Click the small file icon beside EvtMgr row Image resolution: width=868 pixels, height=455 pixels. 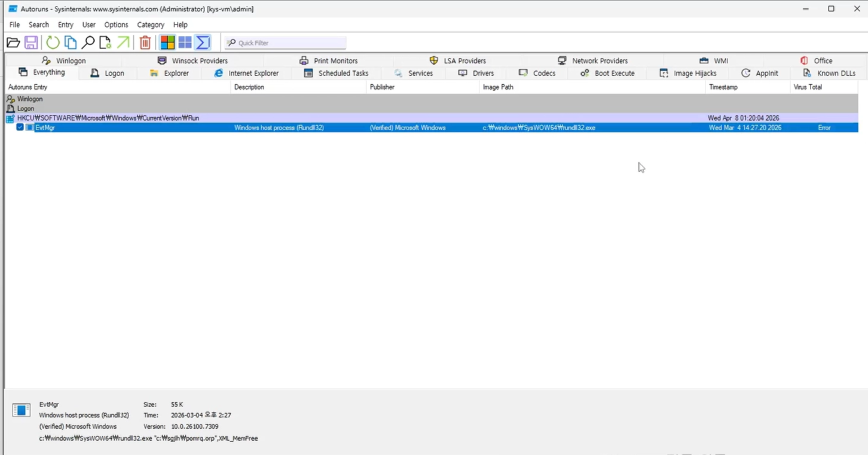(x=29, y=127)
